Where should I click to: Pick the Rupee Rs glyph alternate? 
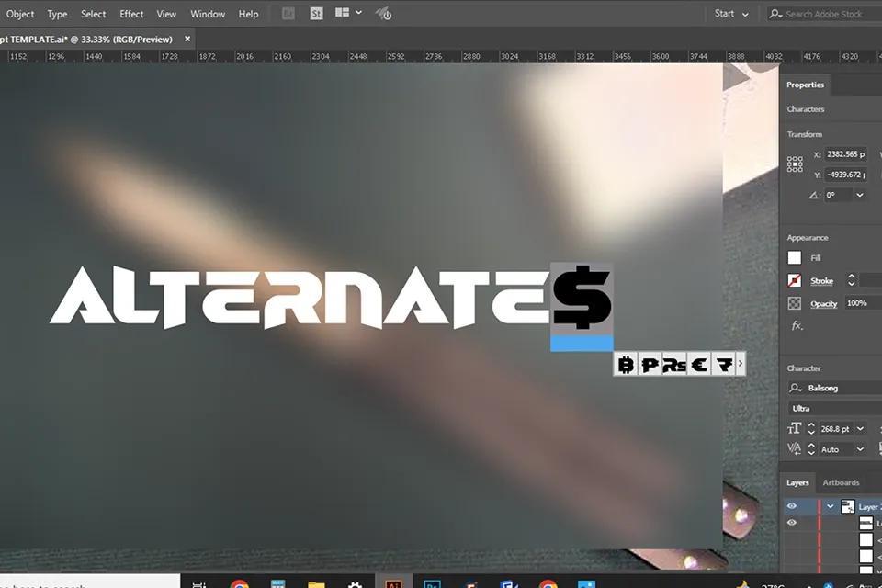click(x=675, y=365)
